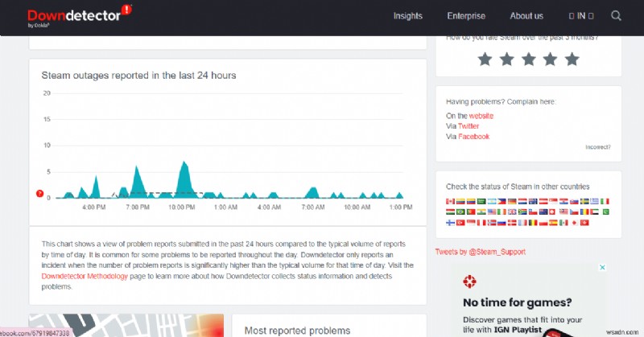Select the Greece flag
644x337 pixels.
pyautogui.click(x=594, y=201)
